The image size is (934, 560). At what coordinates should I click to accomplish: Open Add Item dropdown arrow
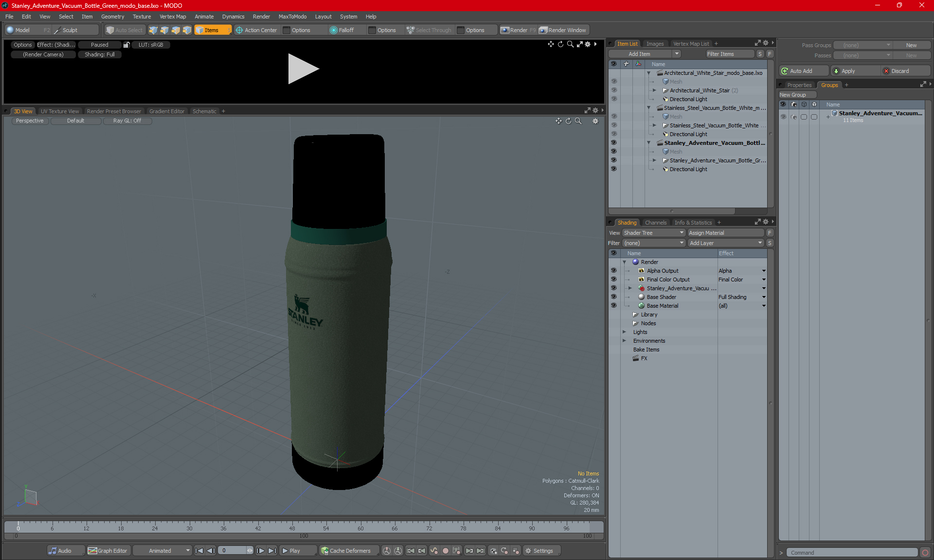pos(676,54)
